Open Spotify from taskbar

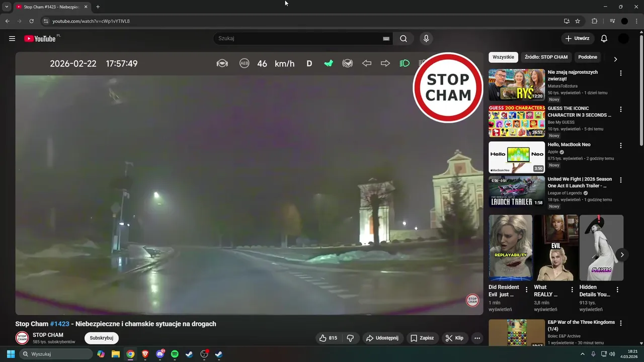point(175,354)
